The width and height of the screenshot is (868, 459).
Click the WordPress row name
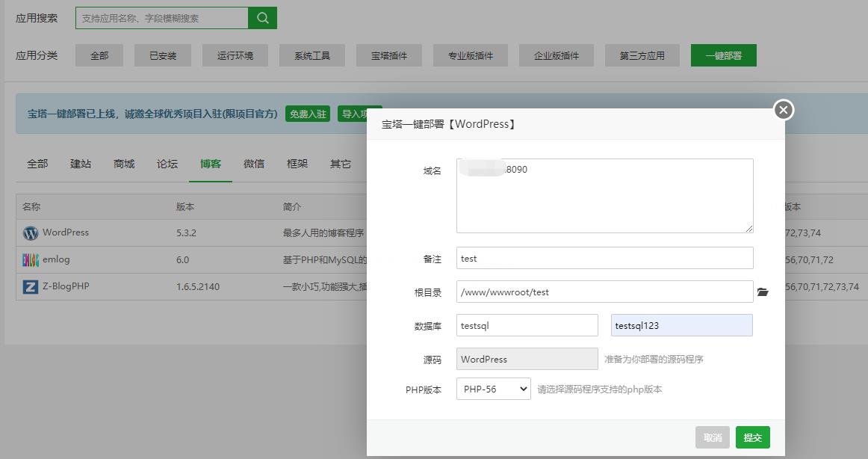[66, 232]
